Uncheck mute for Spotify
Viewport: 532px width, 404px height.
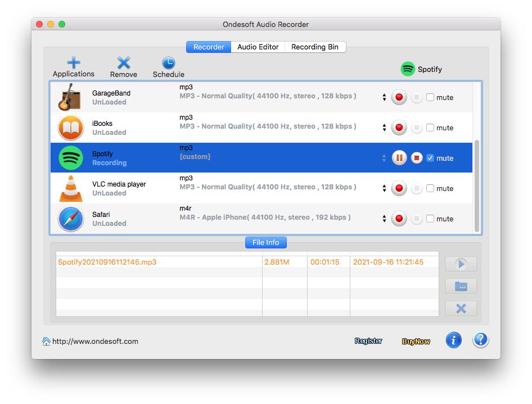tap(430, 158)
